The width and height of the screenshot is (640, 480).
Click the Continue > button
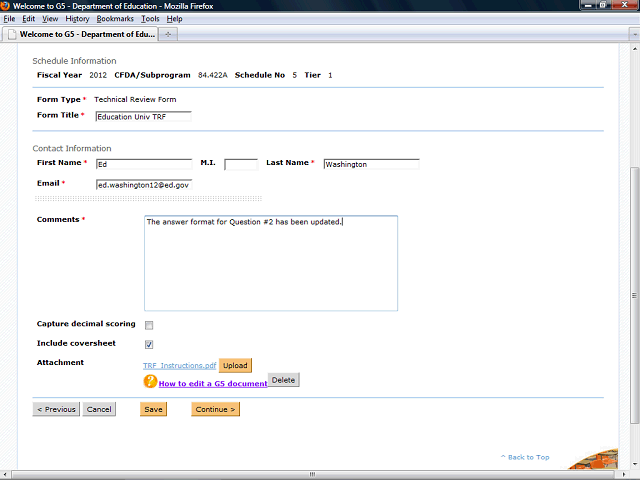tap(215, 409)
